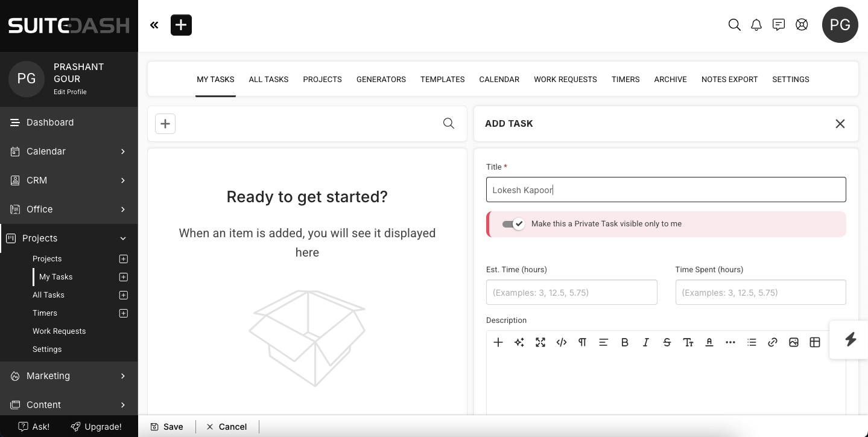868x437 pixels.
Task: Switch to the GENERATORS tab
Action: click(381, 79)
